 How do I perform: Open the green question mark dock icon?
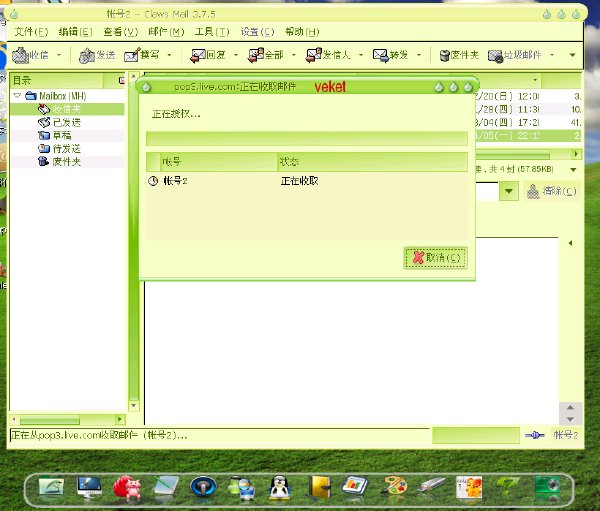coord(508,487)
